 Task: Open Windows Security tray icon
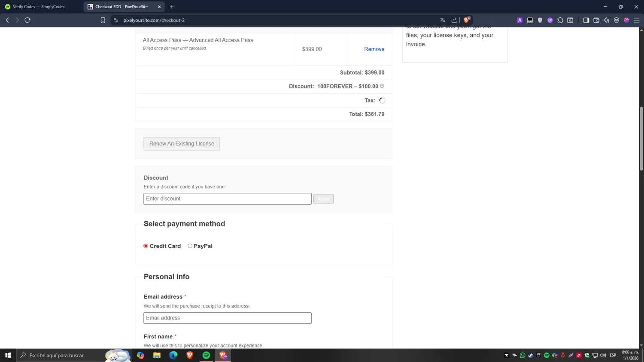point(587,355)
